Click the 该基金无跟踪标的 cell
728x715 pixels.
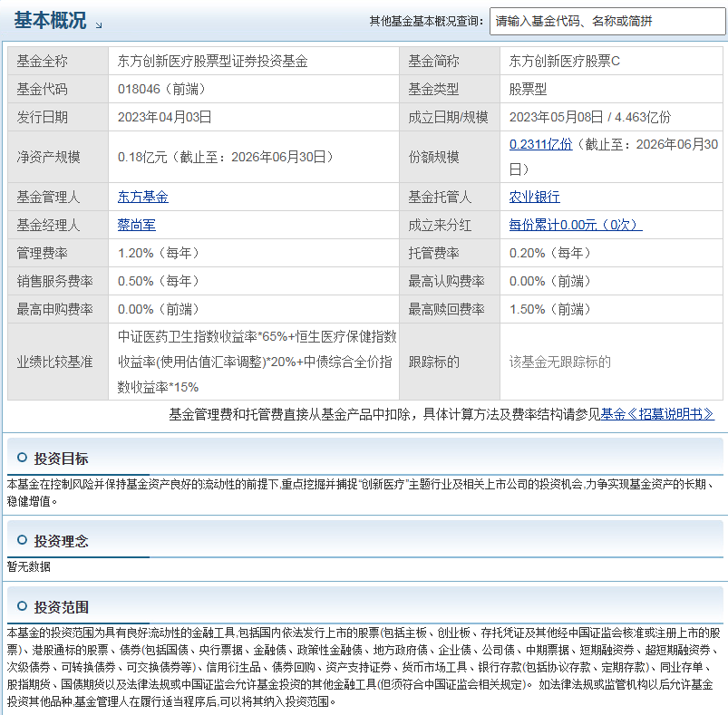coord(611,362)
